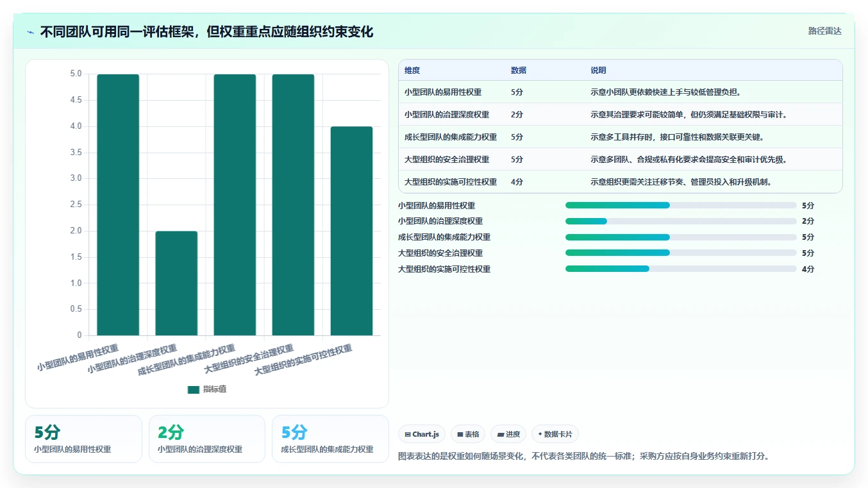868x488 pixels.
Task: Click the progress bar for 成长型团队的集成能力权重
Action: click(x=681, y=237)
